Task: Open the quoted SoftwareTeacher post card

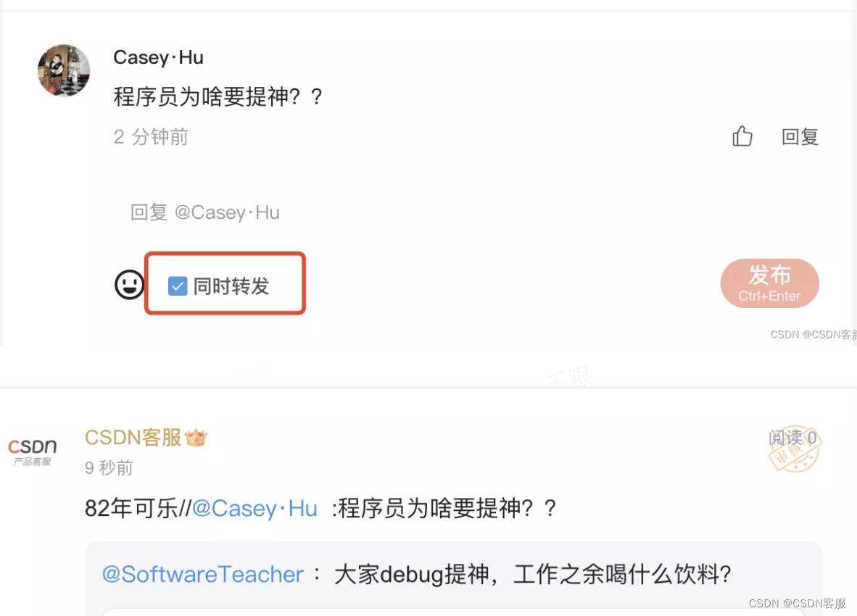Action: [x=454, y=579]
